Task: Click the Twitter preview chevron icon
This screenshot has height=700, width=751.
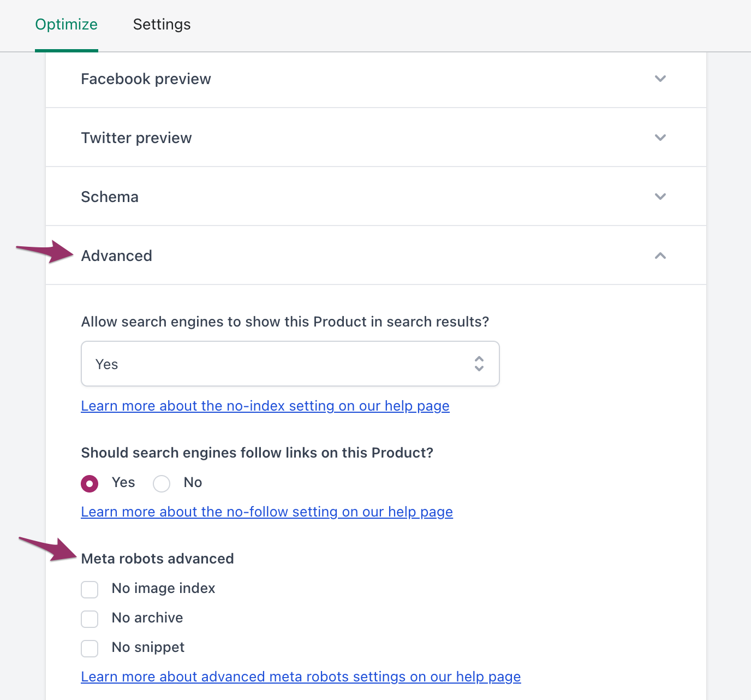Action: click(x=660, y=138)
